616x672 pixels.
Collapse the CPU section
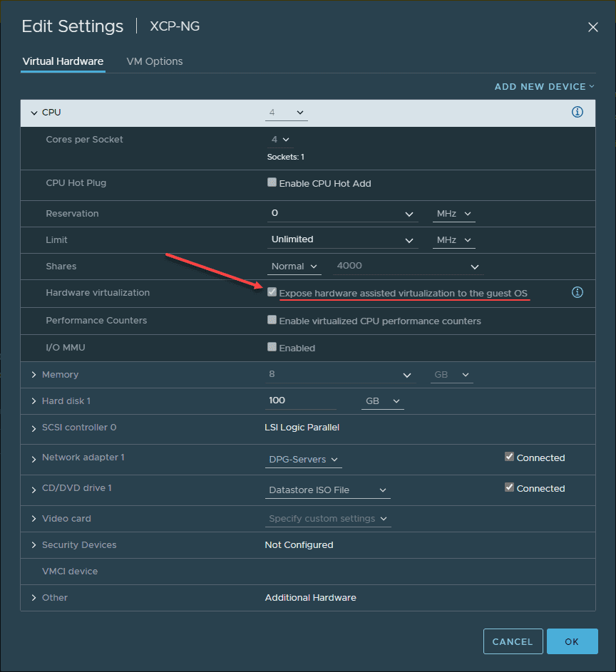34,112
